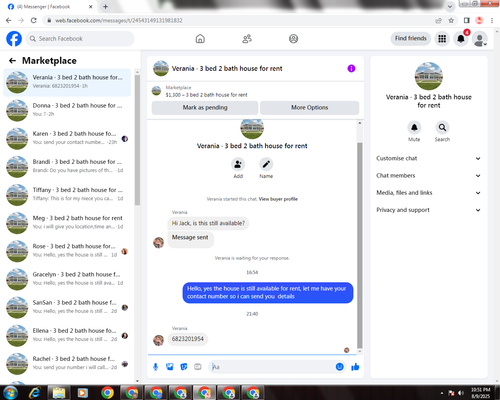
Task: Search in the Verania conversation
Action: coord(442,127)
